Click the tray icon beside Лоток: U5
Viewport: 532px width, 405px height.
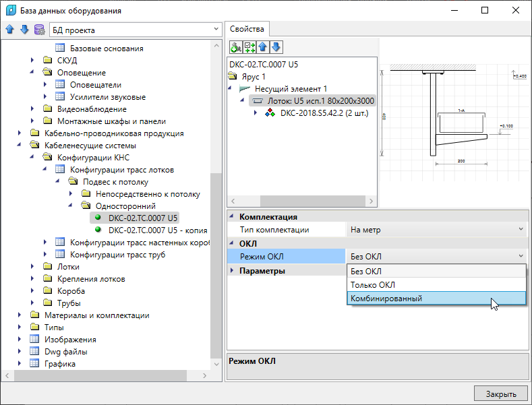[258, 100]
